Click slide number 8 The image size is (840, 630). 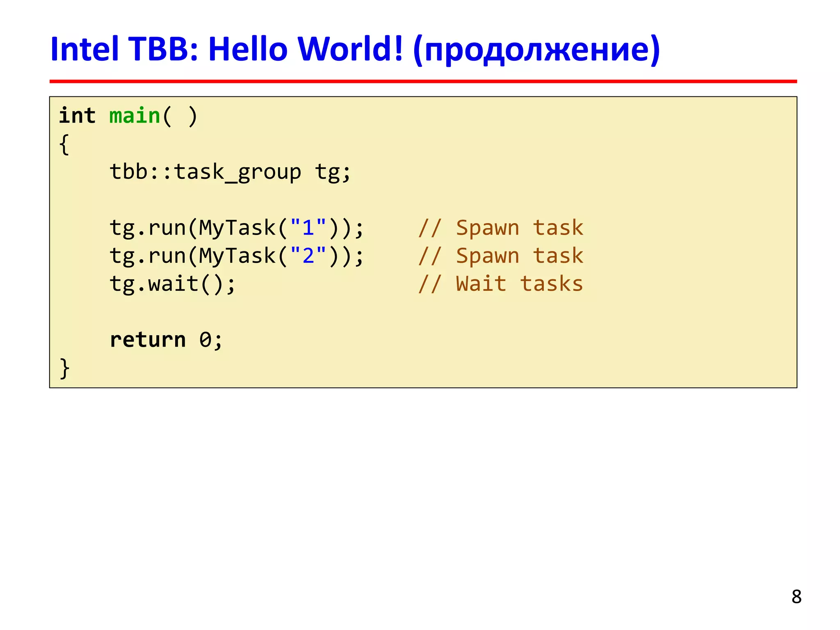point(796,597)
